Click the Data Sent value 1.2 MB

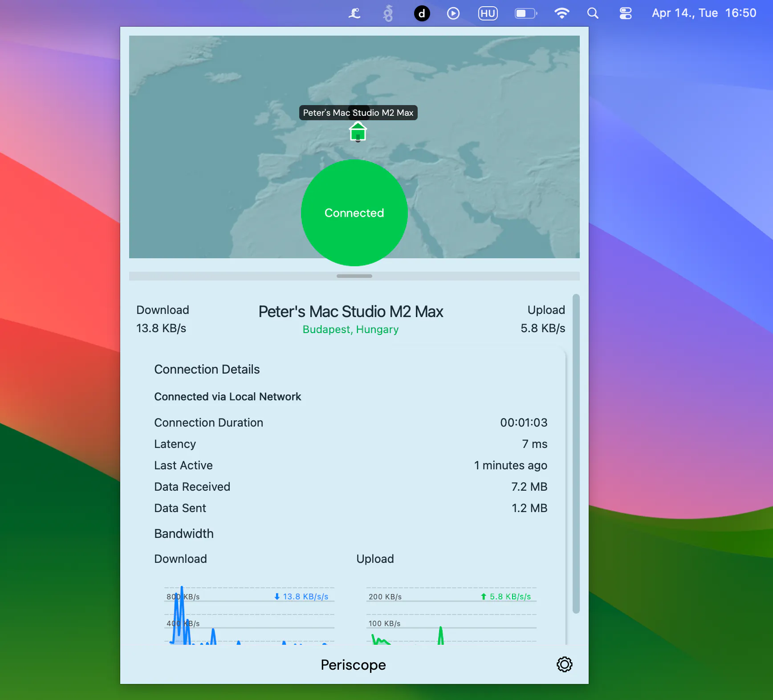(529, 508)
